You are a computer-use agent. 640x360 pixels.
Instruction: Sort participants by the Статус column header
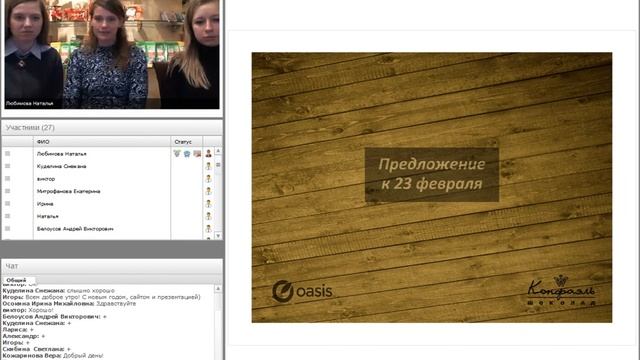pos(187,142)
